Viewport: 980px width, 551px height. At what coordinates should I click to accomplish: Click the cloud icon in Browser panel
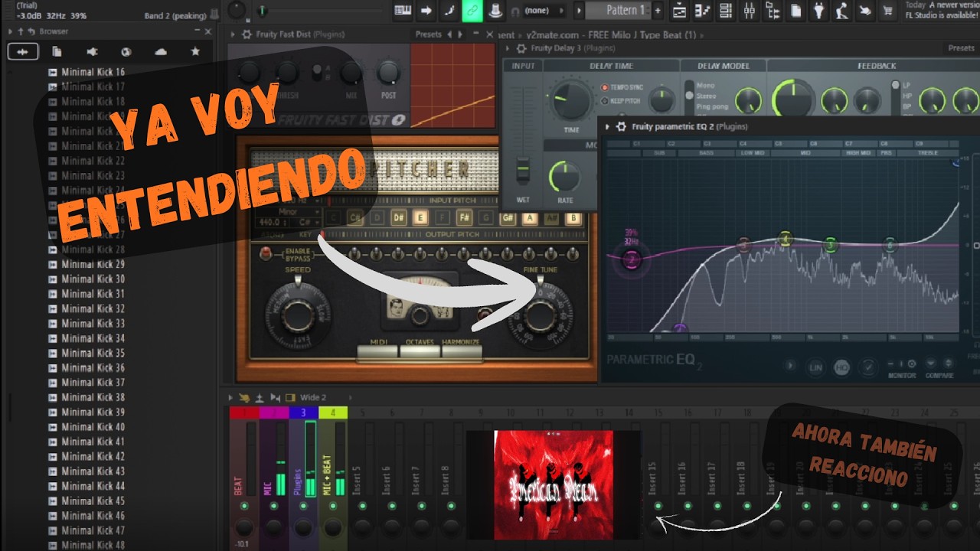coord(161,51)
